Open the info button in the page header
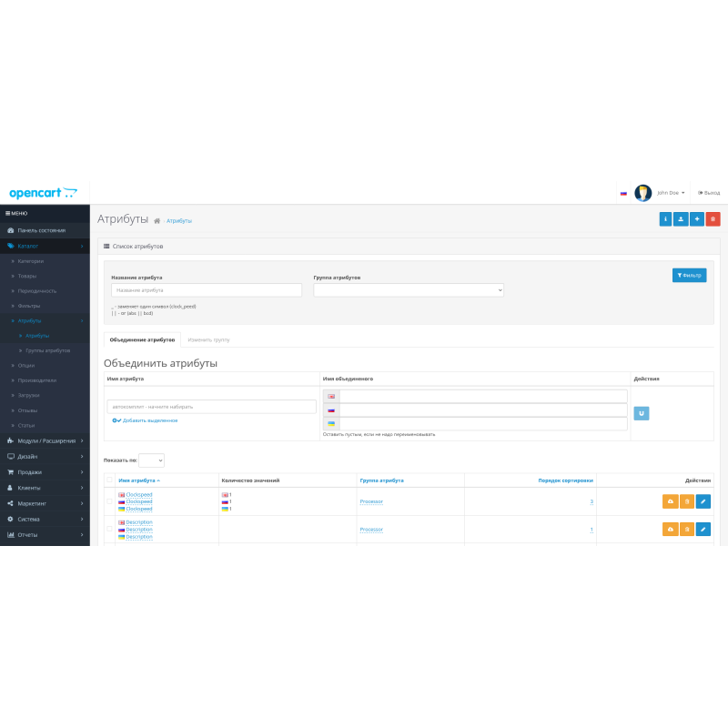 665,218
